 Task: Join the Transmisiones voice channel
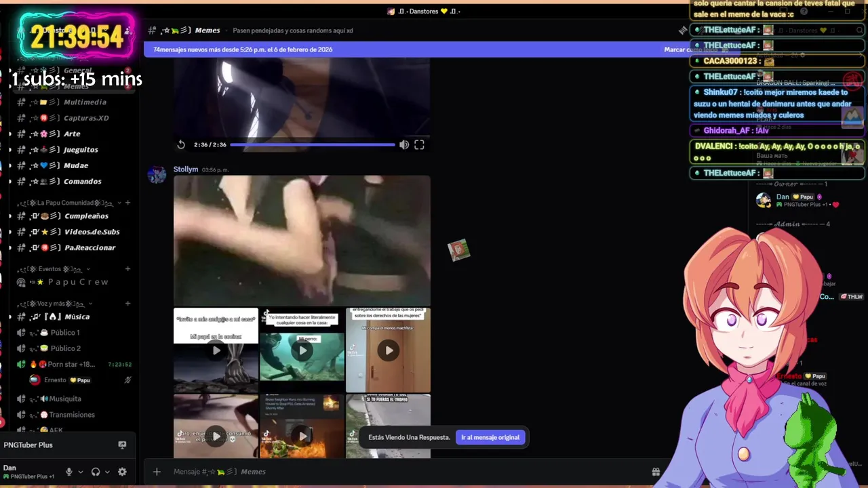pos(71,415)
